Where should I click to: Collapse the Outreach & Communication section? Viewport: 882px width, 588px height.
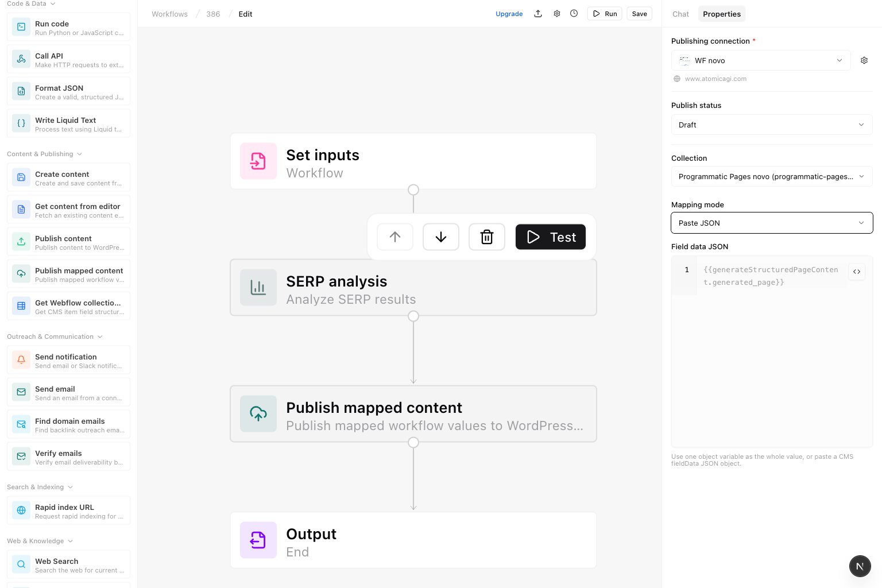[x=55, y=336]
